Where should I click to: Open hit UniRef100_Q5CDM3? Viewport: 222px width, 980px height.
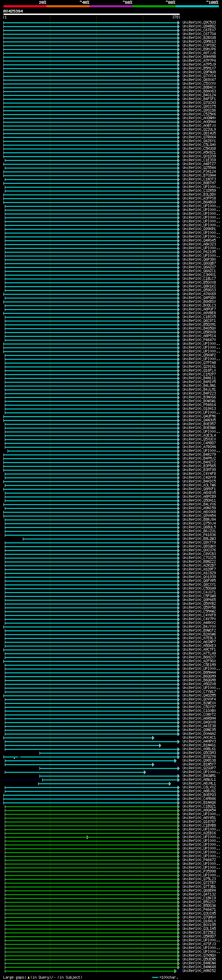(x=199, y=753)
